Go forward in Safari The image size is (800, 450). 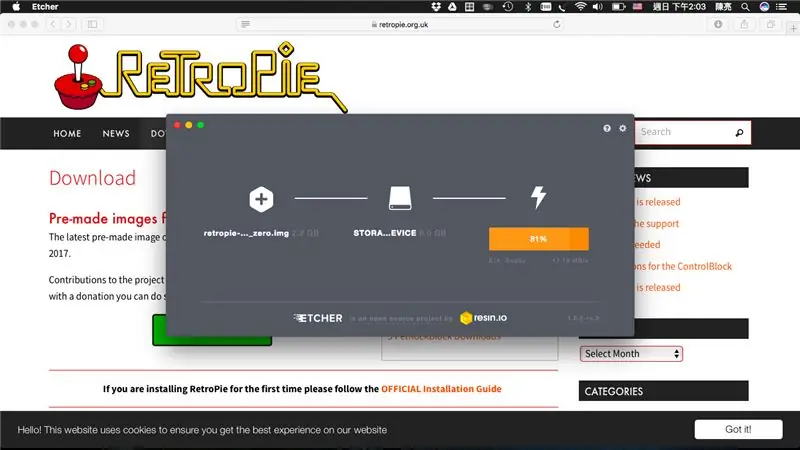(x=68, y=24)
